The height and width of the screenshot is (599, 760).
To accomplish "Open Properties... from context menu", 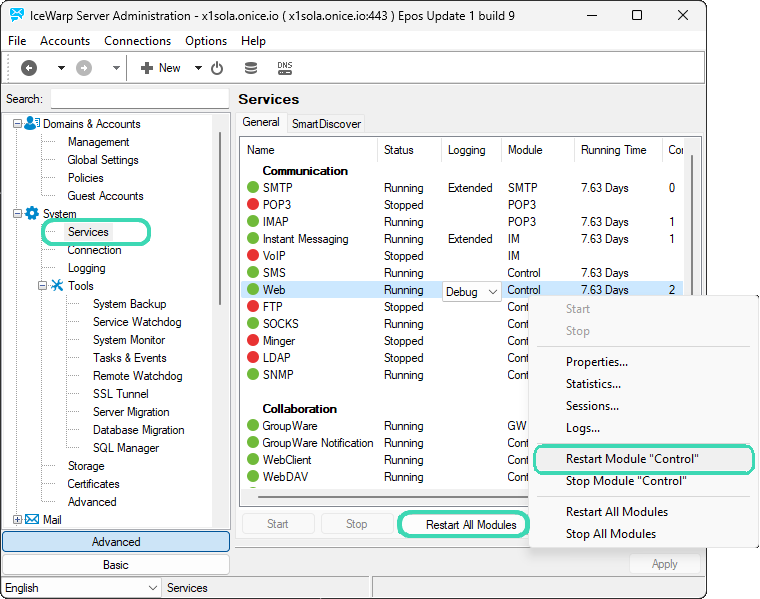I will point(644,362).
